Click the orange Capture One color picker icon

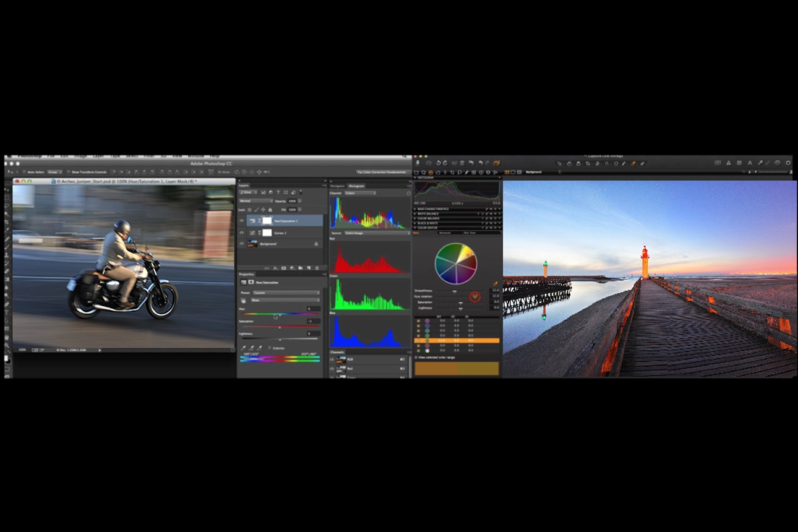point(633,163)
